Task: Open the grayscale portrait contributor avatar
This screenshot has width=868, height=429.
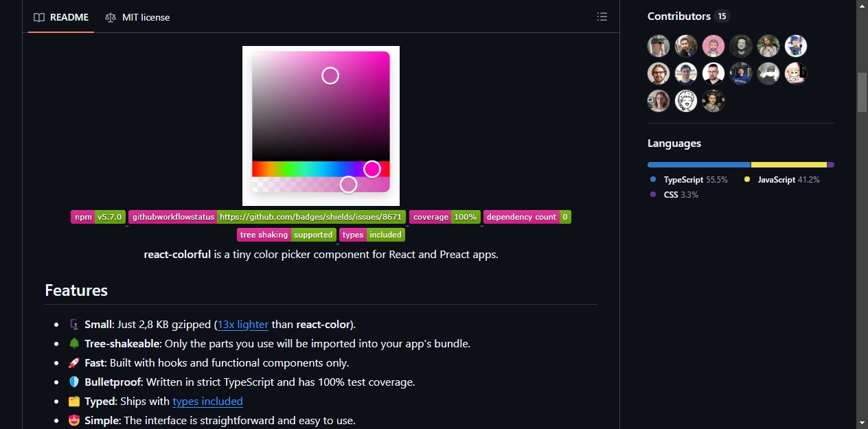Action: [741, 46]
